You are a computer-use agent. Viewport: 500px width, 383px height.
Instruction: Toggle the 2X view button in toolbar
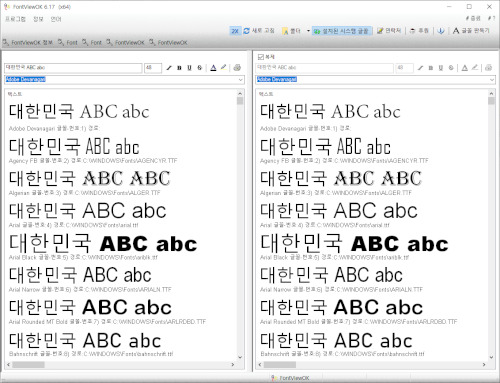click(235, 31)
